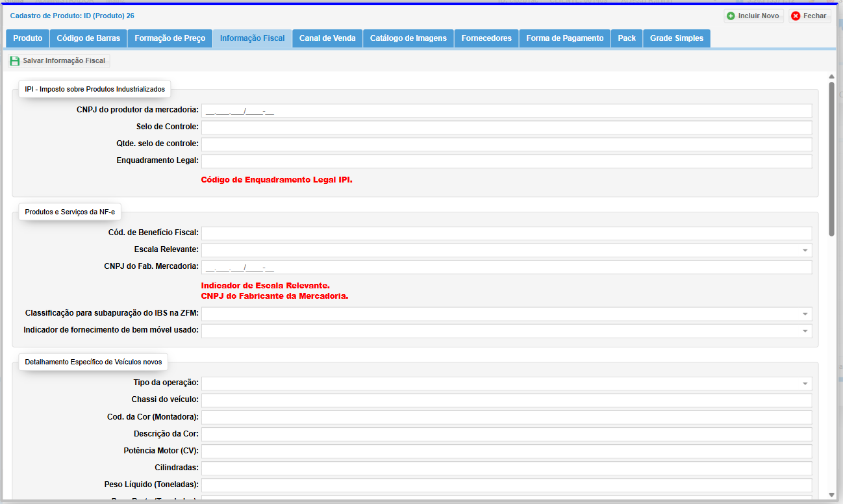This screenshot has height=504, width=843.
Task: Open Classificação para subapuração do IBS dropdown
Action: coord(805,314)
